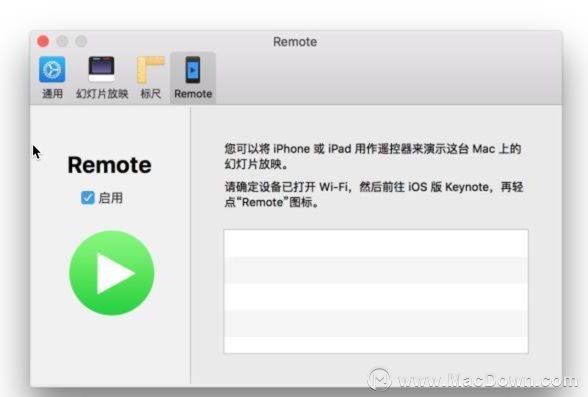
Task: Click the bold "Remote" heading text
Action: coord(110,165)
